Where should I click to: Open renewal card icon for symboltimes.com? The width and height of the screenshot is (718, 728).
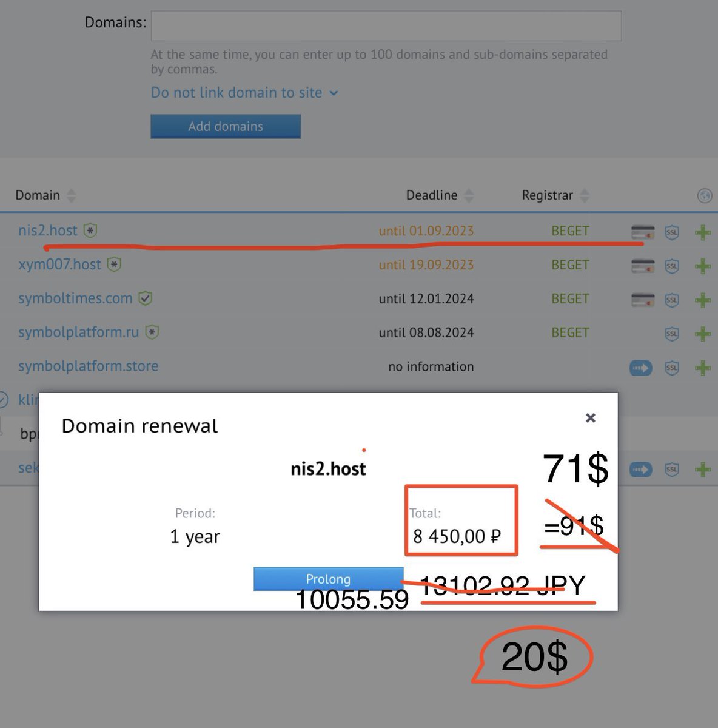pos(643,300)
